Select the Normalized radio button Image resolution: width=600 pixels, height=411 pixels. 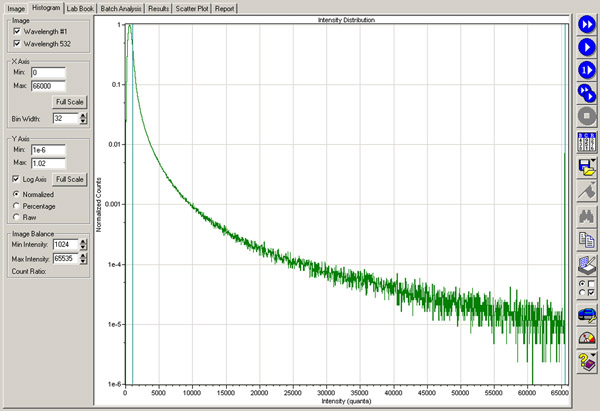16,194
